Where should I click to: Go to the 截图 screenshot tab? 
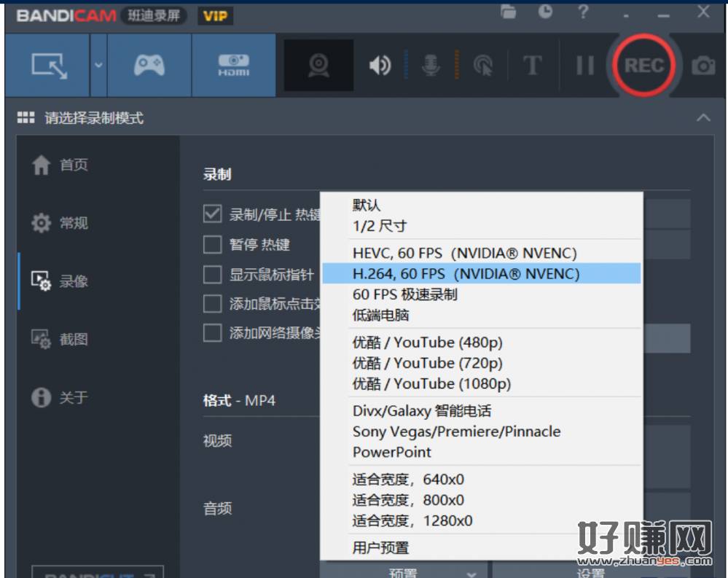tap(73, 339)
